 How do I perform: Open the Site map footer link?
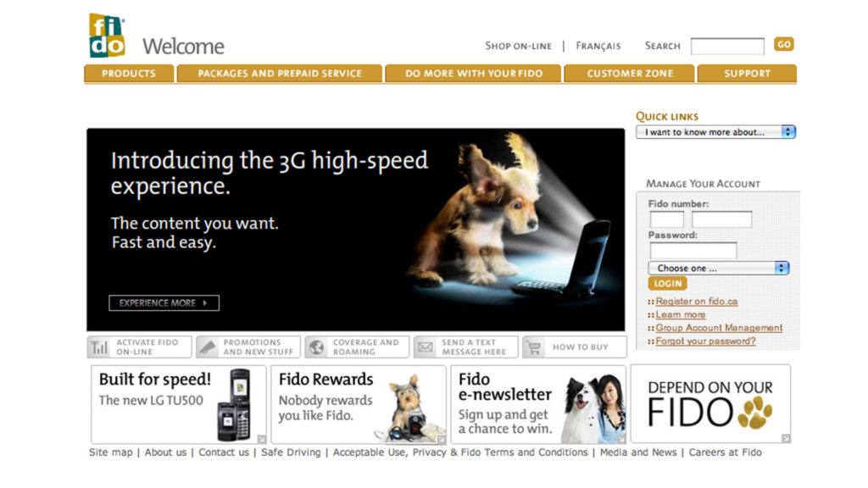click(x=111, y=452)
